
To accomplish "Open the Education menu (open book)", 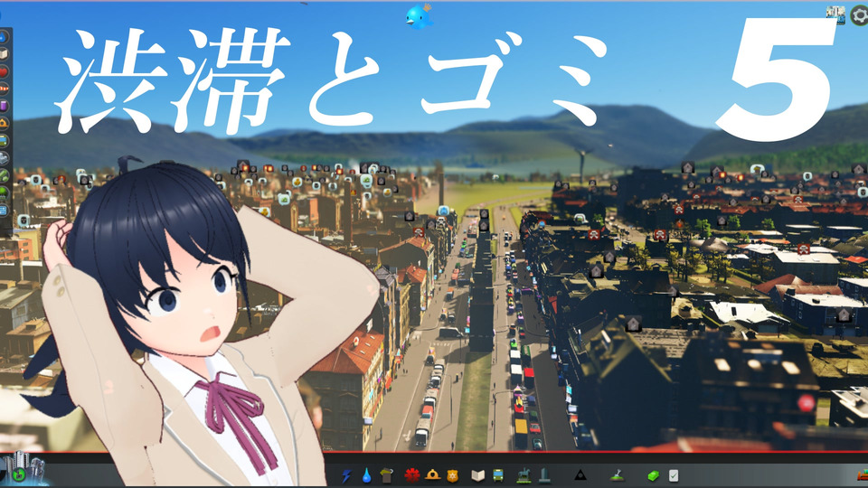I will (477, 476).
